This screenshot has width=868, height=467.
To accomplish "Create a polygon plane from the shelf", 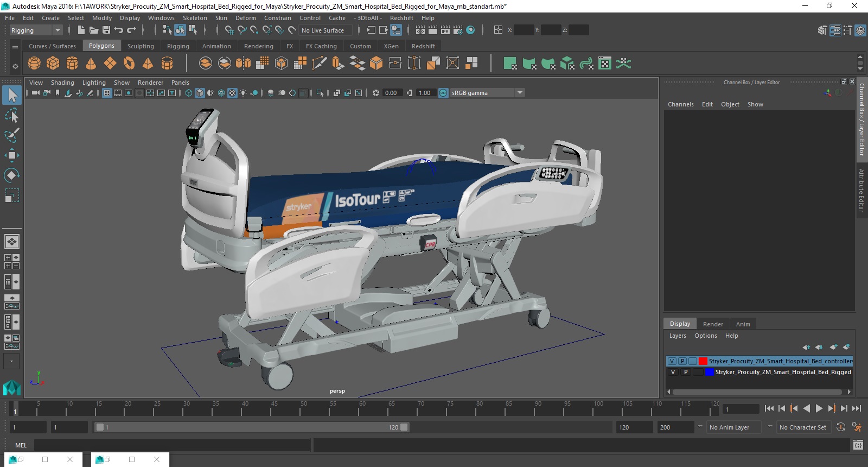I will pos(110,64).
